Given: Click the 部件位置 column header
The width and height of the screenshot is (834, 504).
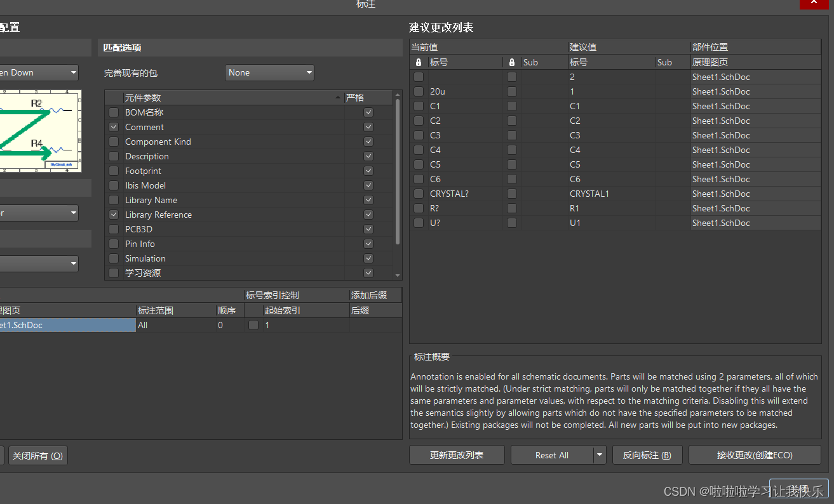Looking at the screenshot, I should click(x=756, y=47).
